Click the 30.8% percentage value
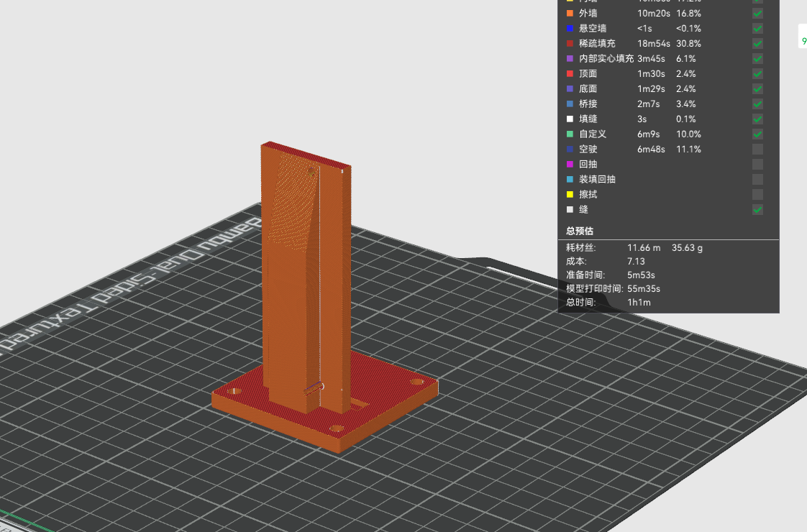 [x=688, y=44]
